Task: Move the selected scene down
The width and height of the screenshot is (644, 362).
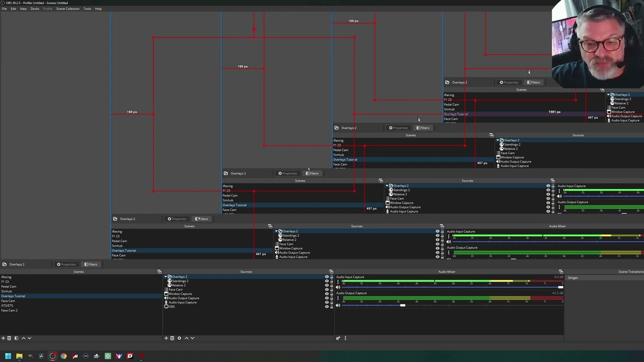Action: (x=29, y=338)
